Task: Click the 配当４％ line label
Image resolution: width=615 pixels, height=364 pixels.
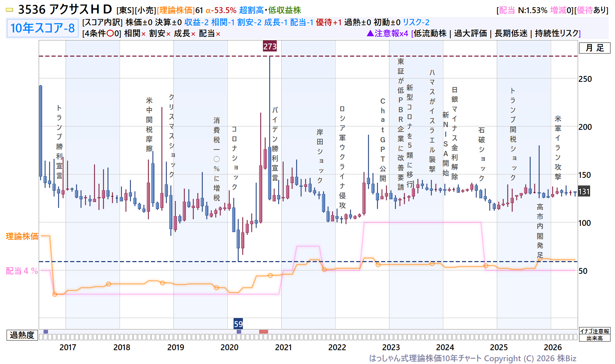Action: (x=22, y=271)
